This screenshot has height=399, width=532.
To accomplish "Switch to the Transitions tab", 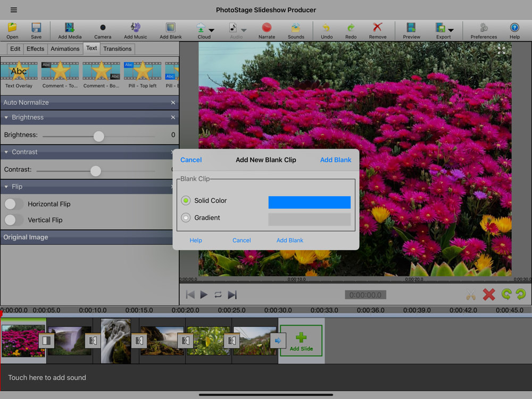I will 118,49.
